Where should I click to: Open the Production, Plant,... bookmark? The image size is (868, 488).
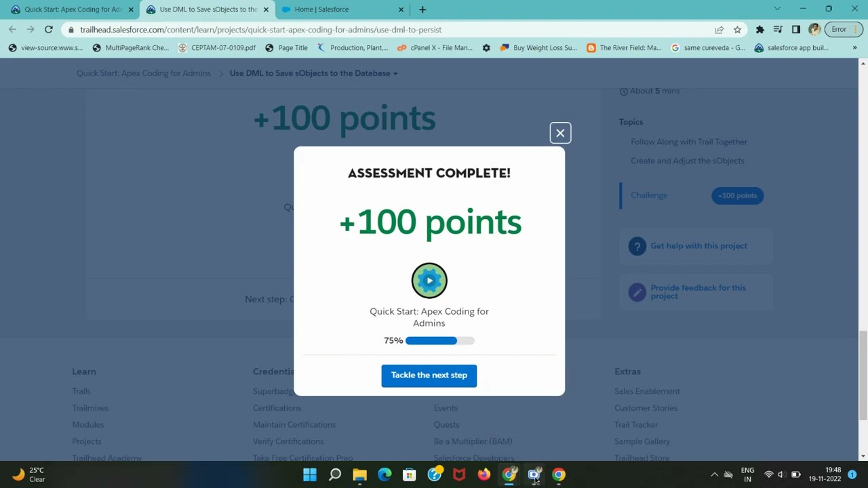point(353,47)
